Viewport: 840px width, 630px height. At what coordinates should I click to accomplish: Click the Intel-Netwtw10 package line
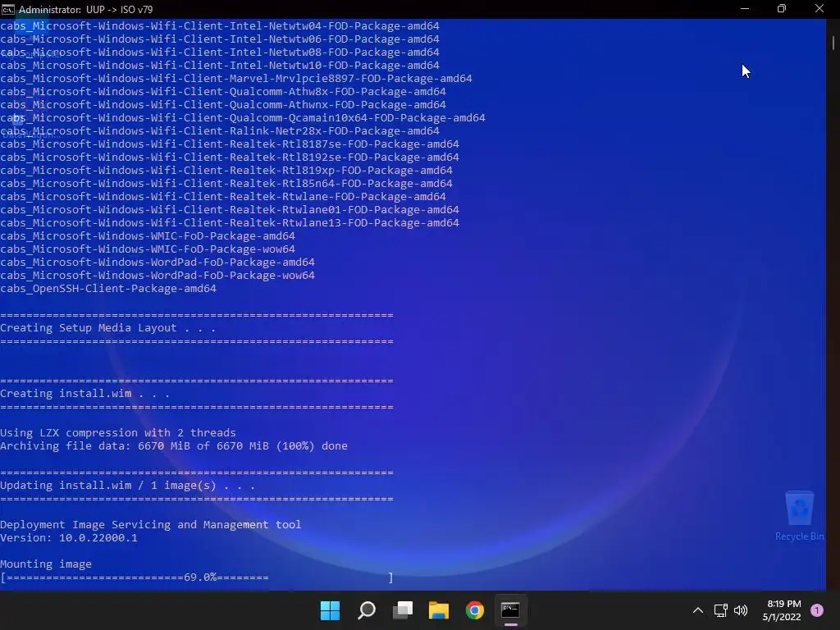[x=220, y=66]
